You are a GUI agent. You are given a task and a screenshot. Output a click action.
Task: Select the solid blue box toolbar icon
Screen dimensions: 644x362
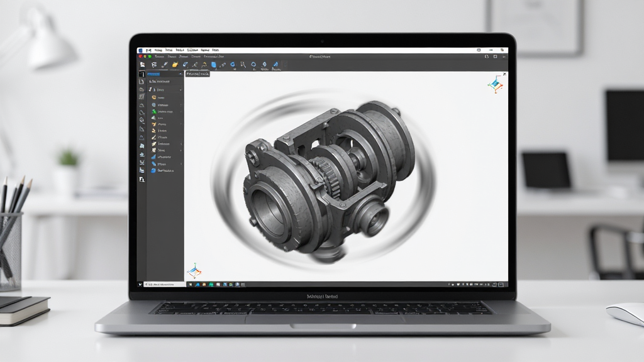(x=214, y=65)
